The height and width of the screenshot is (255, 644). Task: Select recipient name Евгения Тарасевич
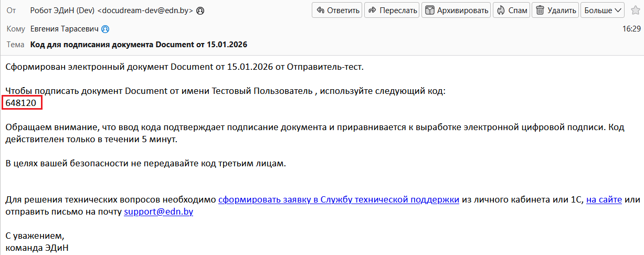(65, 29)
